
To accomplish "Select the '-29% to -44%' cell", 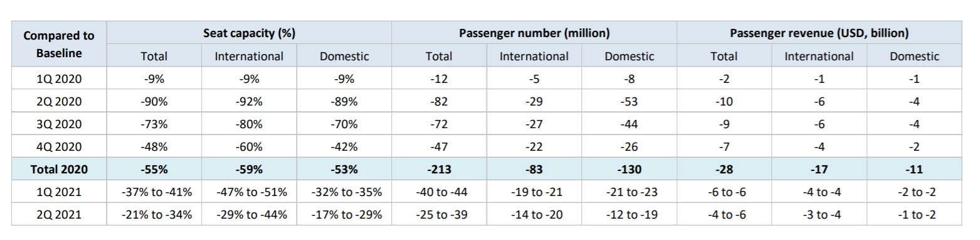I will (249, 214).
